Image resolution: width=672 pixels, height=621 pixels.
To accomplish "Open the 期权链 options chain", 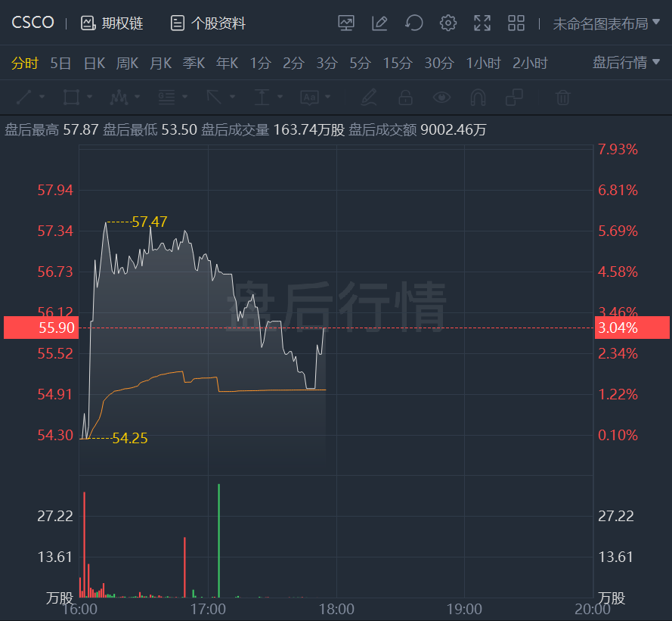I will pyautogui.click(x=112, y=23).
